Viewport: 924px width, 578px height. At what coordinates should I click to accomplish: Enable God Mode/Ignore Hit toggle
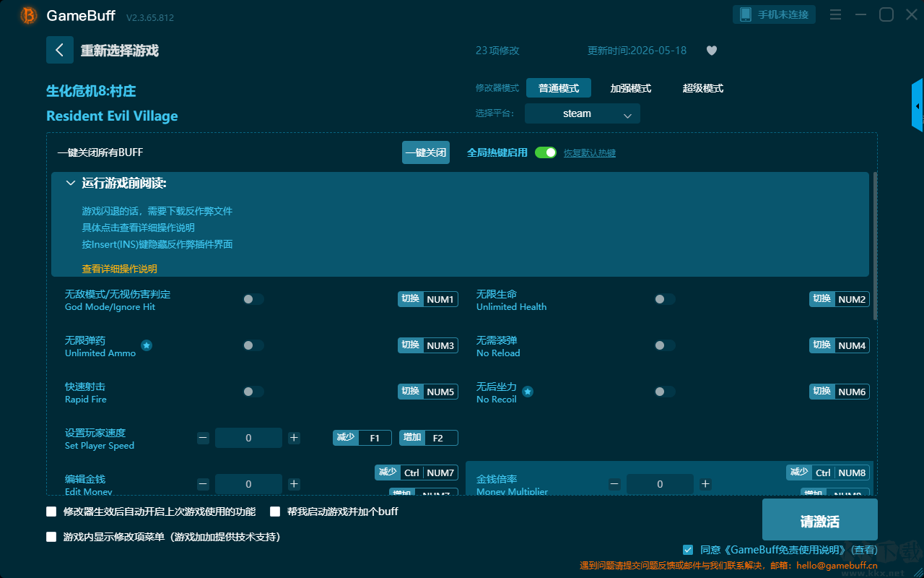[253, 299]
